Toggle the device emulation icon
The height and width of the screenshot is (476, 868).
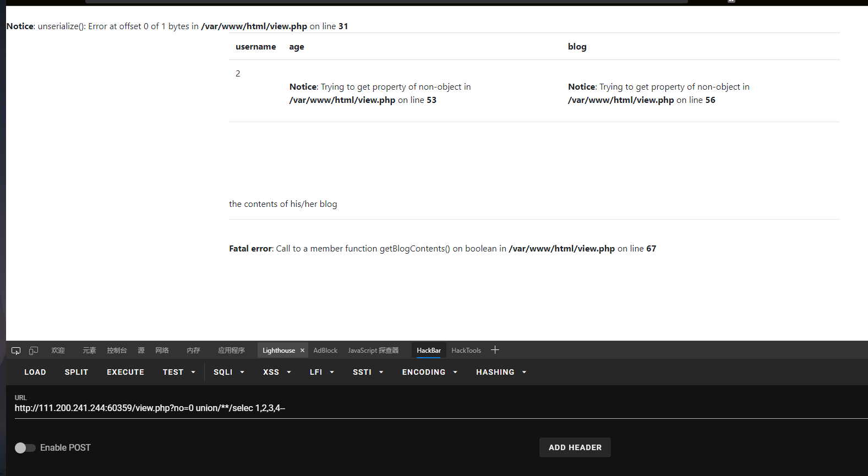[34, 351]
